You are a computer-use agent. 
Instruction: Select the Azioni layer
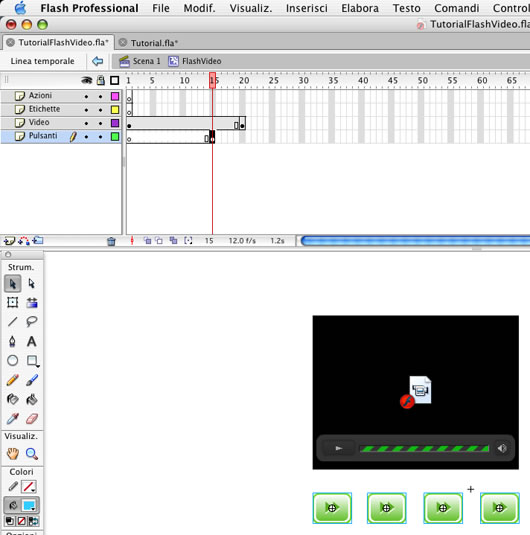click(40, 96)
